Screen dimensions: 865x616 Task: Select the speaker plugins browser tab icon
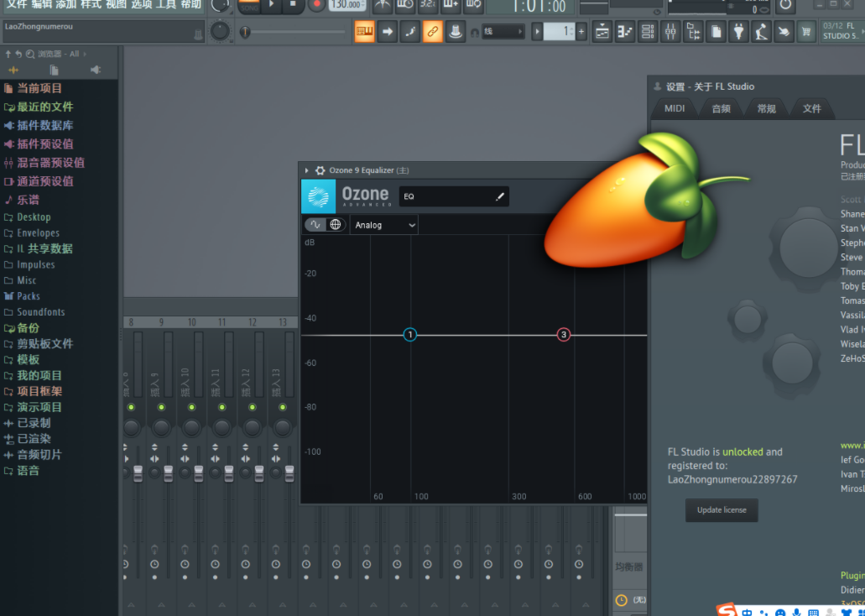(96, 70)
